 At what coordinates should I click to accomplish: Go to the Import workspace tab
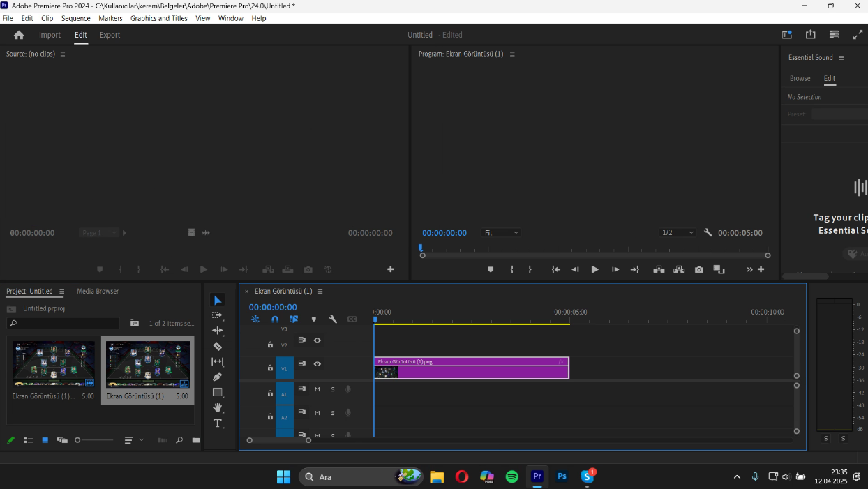pyautogui.click(x=50, y=35)
